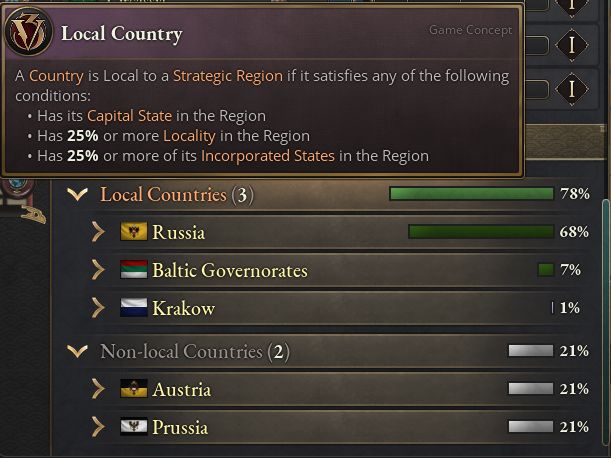Collapse the Local Countries section
Viewport: 611px width, 458px height.
point(77,194)
